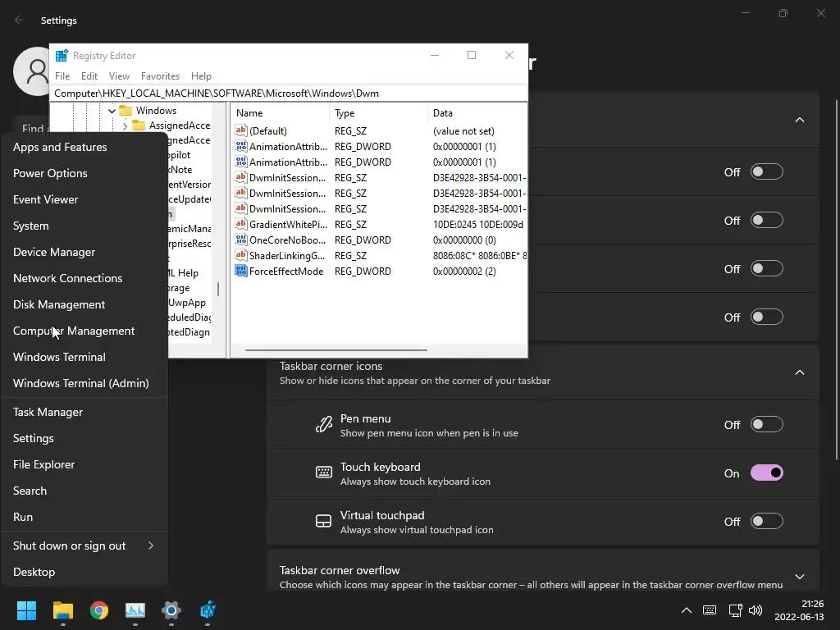This screenshot has width=840, height=630.
Task: Select the AnimationAttrib... first row name
Action: click(288, 146)
